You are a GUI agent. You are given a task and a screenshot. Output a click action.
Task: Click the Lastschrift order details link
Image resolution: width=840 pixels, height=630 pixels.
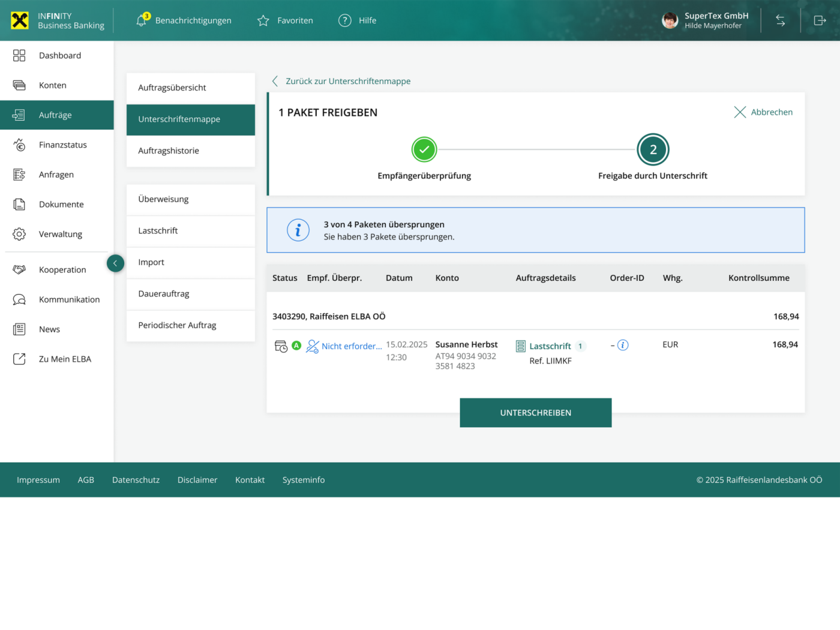[x=550, y=346]
